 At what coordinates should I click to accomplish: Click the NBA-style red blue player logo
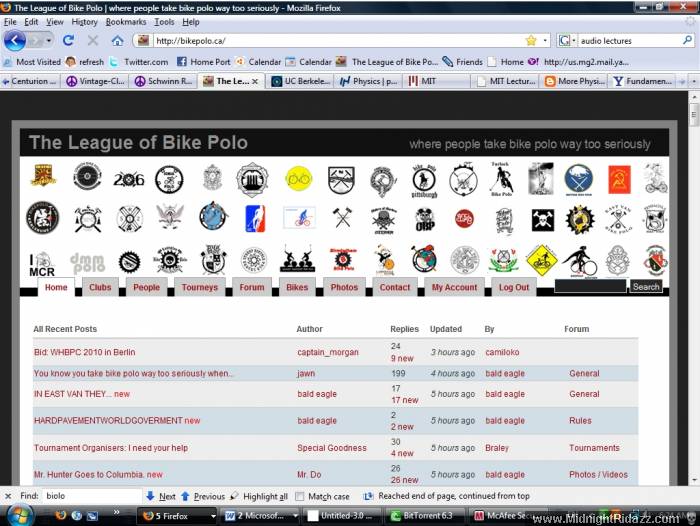255,218
